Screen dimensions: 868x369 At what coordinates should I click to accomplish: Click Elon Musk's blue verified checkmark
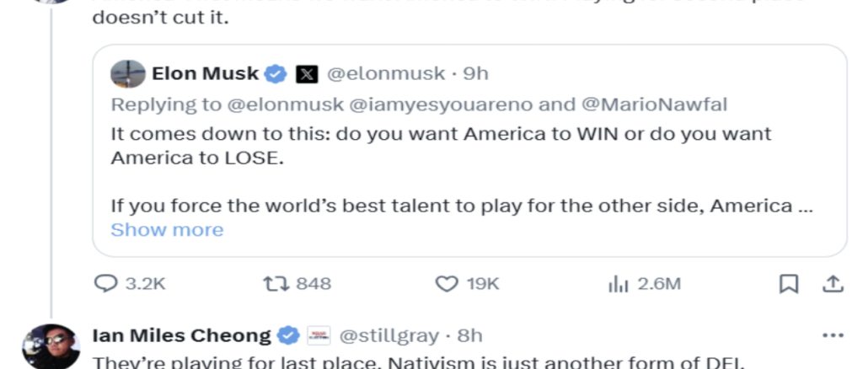[276, 74]
